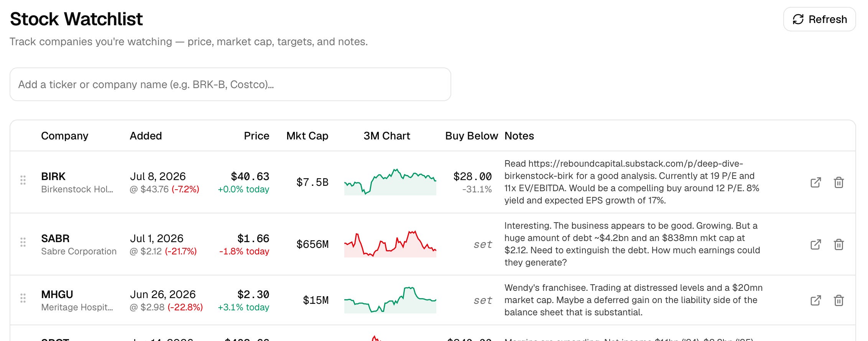This screenshot has width=868, height=341.
Task: Edit the Birkenstock notes text
Action: (x=633, y=182)
